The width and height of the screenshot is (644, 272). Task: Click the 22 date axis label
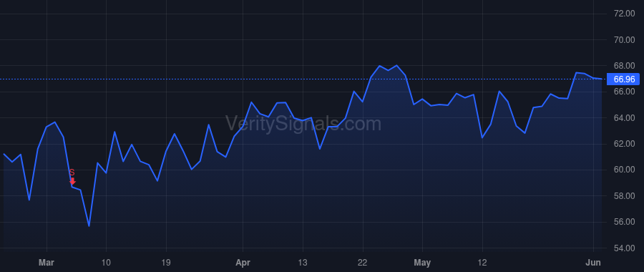tap(362, 263)
